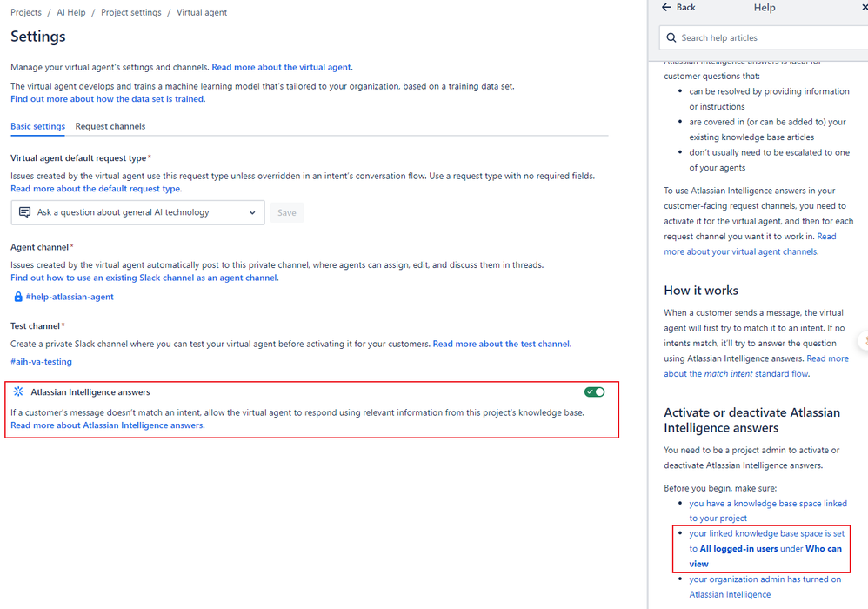Open 'Read more about your virtual agent channels' link

750,244
